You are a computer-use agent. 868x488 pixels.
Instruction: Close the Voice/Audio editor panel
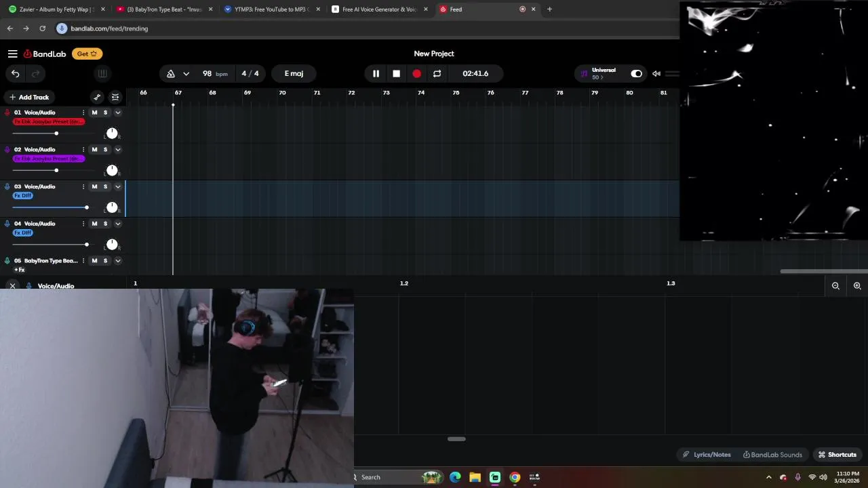[12, 286]
